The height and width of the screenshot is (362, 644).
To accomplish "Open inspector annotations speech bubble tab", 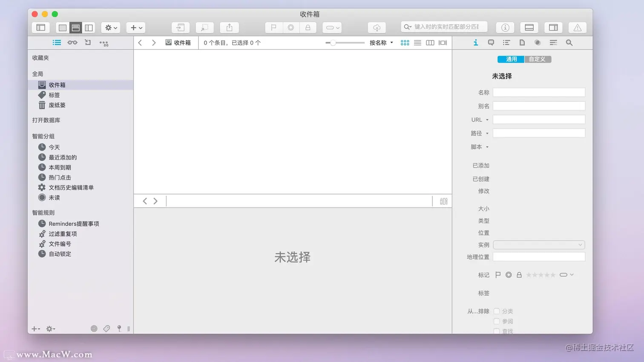I will click(491, 43).
